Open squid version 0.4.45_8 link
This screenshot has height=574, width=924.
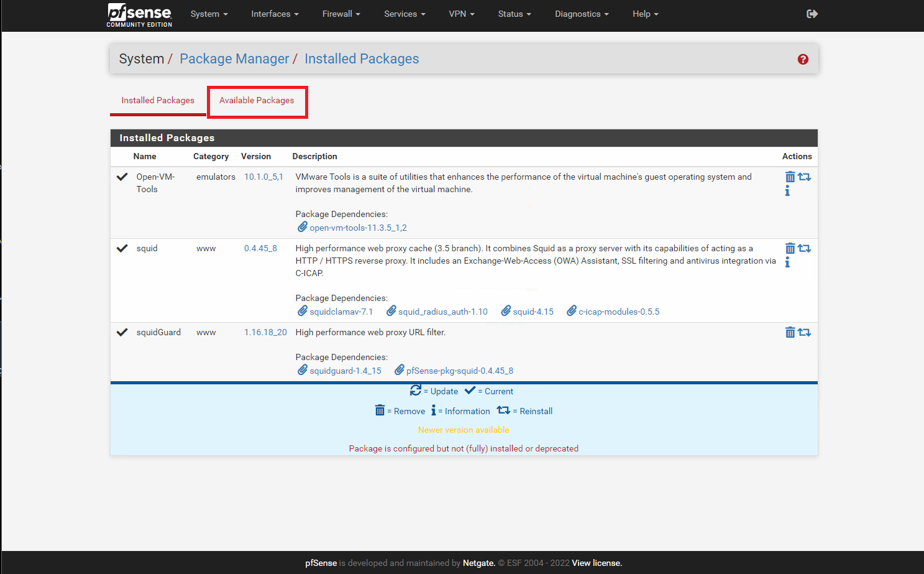(260, 249)
